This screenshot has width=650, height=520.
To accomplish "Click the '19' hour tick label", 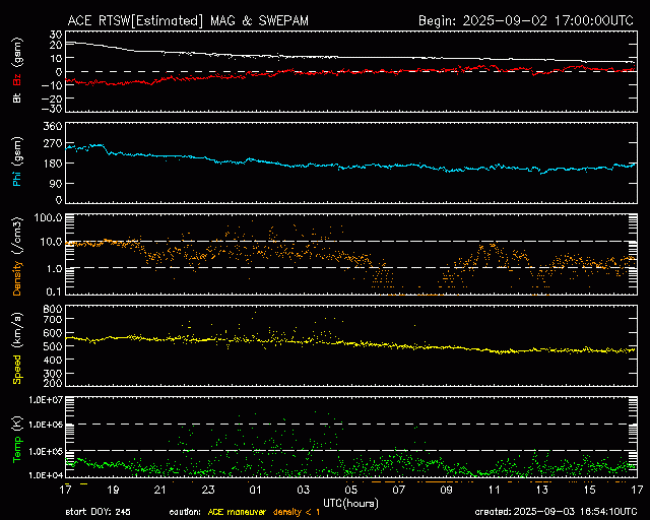I will coord(113,490).
